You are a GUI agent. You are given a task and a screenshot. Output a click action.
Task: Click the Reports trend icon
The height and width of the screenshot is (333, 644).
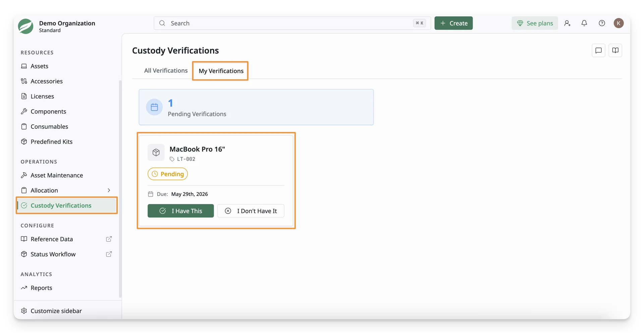pos(24,288)
